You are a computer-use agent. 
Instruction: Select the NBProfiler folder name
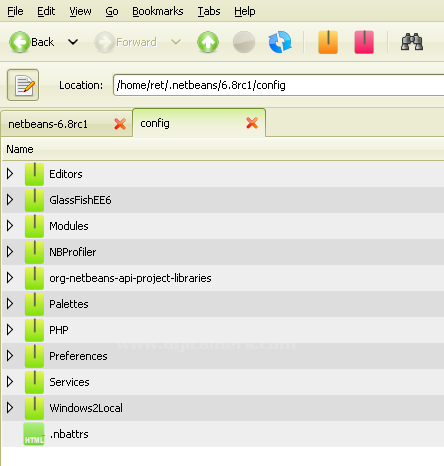tap(73, 252)
